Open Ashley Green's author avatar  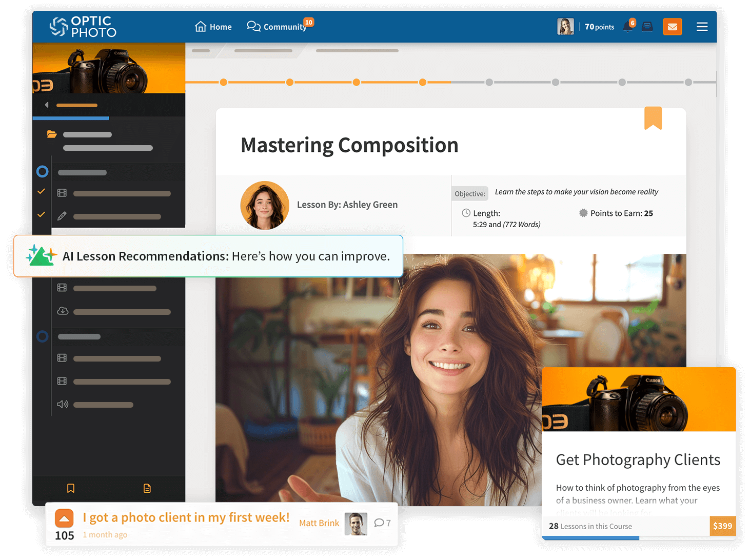(x=265, y=205)
